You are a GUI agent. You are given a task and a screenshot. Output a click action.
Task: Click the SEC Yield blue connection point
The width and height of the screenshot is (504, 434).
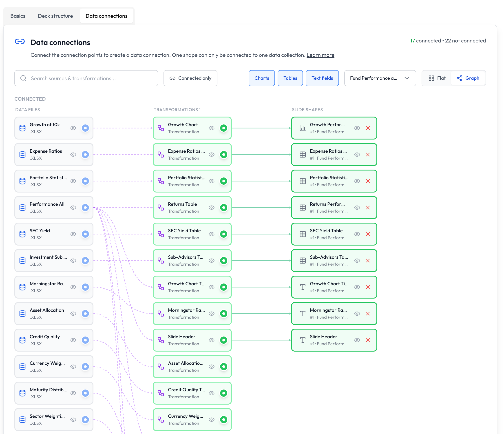coord(85,234)
